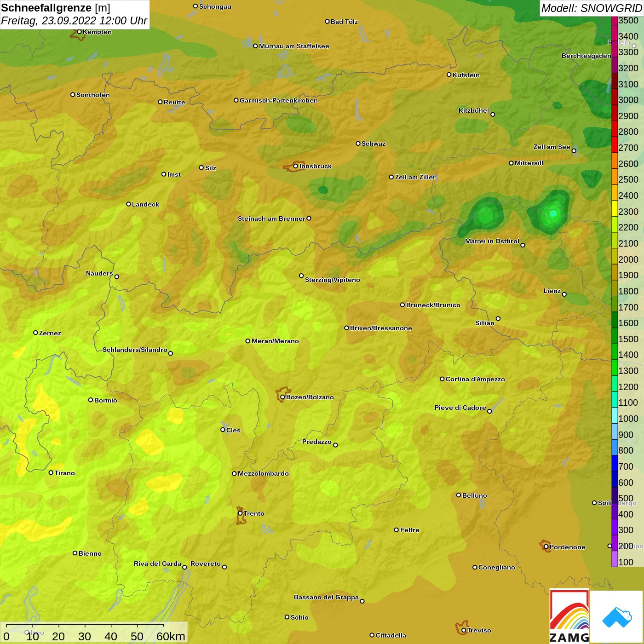Click the 'Berchtesgaden' label

[x=586, y=56]
